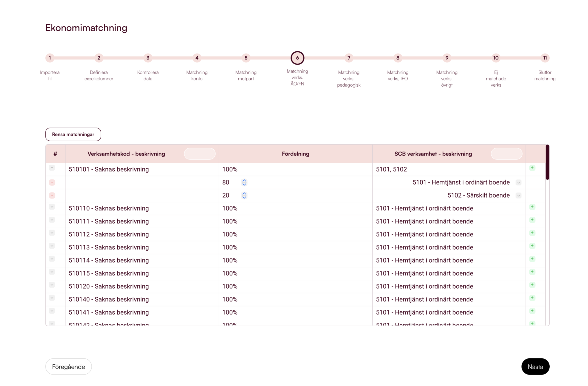Image resolution: width=588 pixels, height=386 pixels.
Task: Go to step 7 Matchning verks. pedagogisk
Action: tap(349, 58)
